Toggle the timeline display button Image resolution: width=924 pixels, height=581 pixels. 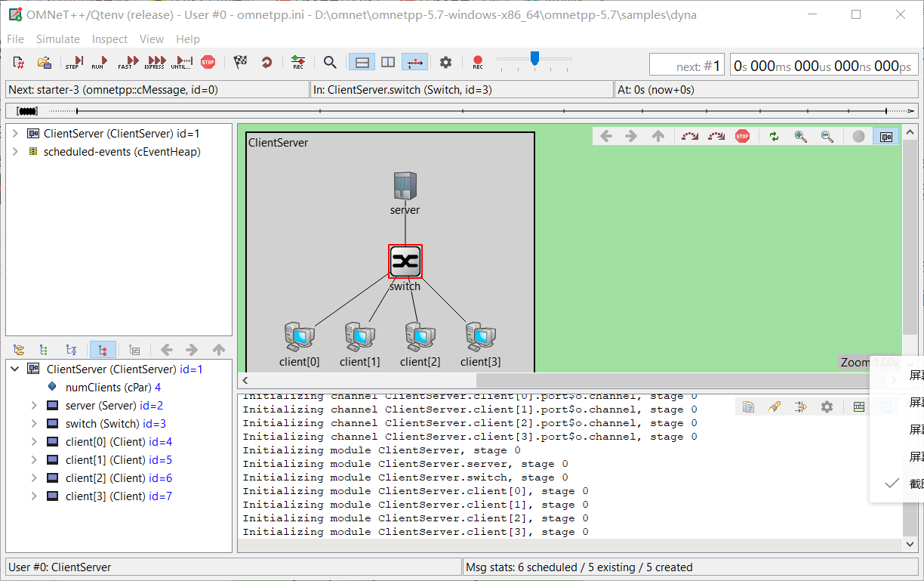[414, 63]
